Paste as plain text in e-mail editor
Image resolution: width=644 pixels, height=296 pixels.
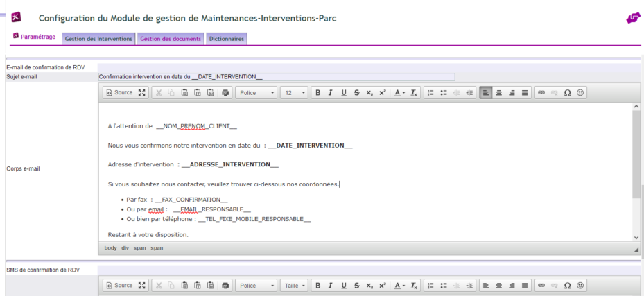click(x=197, y=93)
